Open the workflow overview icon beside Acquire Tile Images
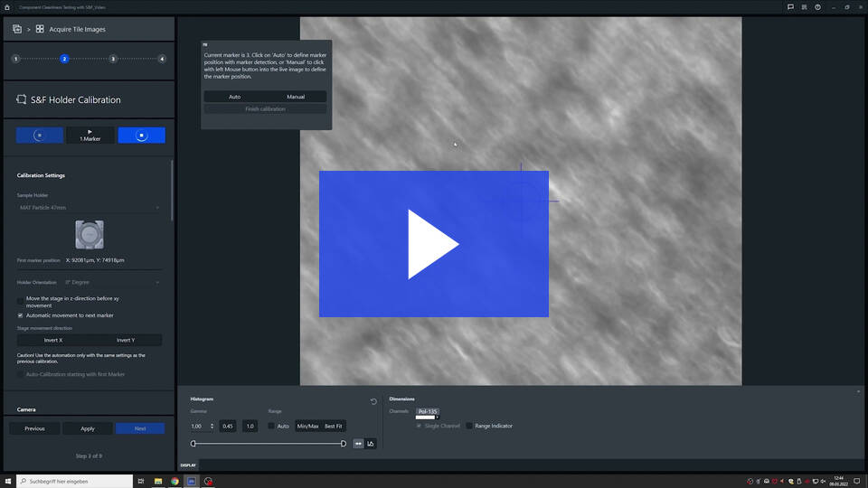868x488 pixels. click(x=17, y=29)
